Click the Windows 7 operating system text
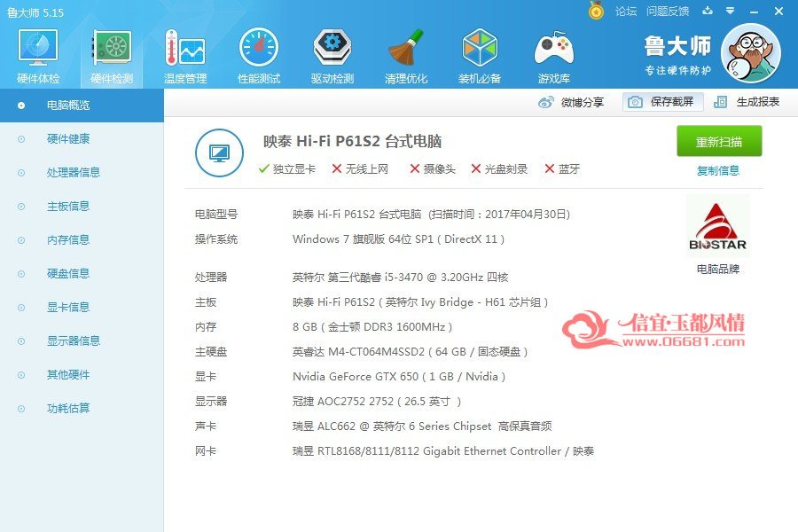The image size is (798, 532). [x=398, y=239]
